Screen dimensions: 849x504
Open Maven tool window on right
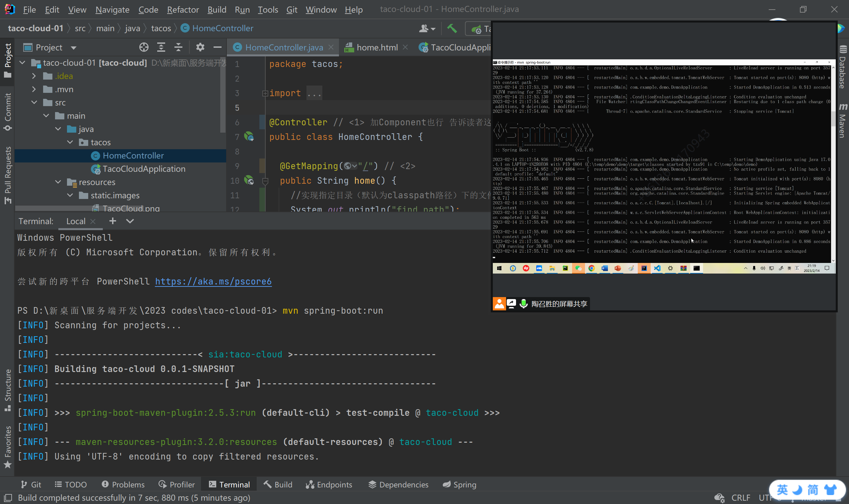click(x=843, y=121)
